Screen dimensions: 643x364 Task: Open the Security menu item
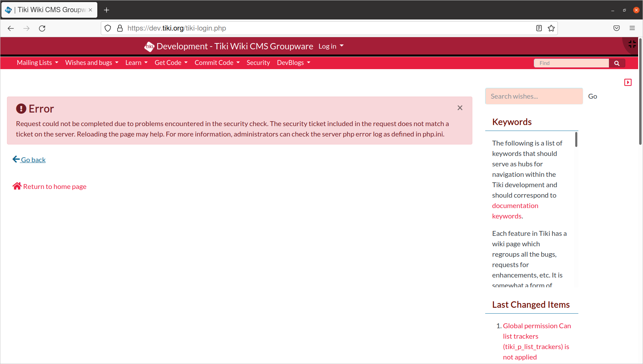[x=258, y=63]
